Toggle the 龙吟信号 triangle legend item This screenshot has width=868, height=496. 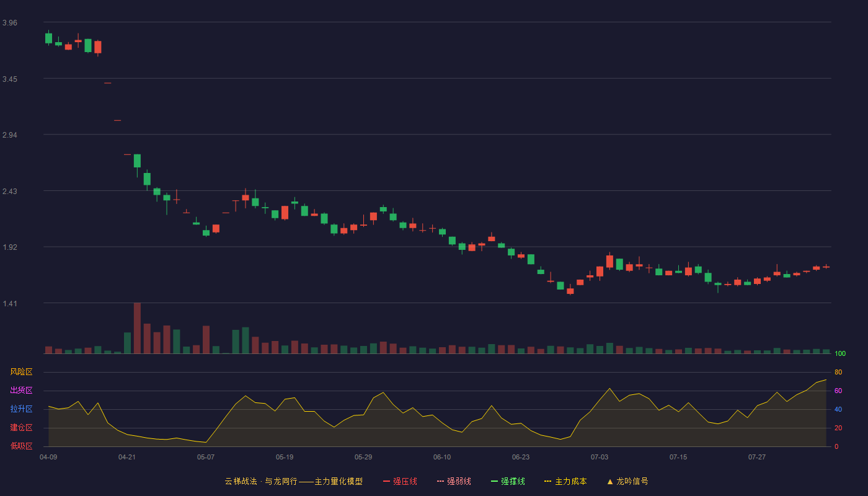pyautogui.click(x=627, y=481)
